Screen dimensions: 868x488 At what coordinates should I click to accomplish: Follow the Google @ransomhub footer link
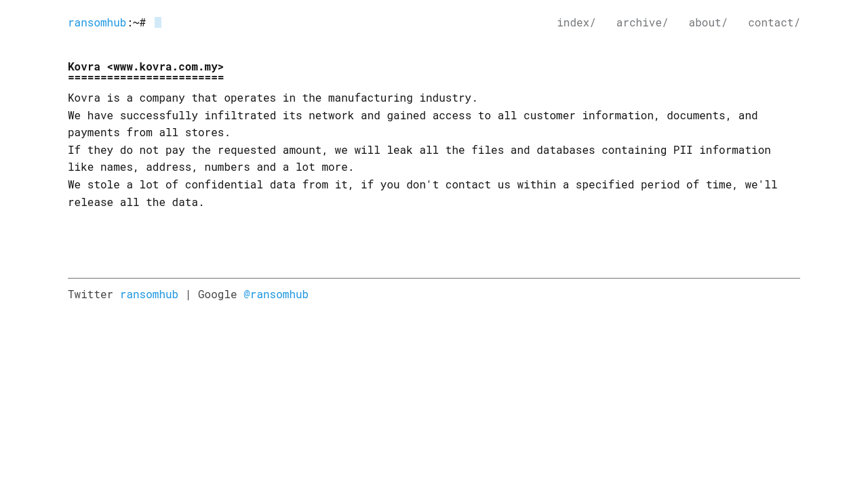click(x=276, y=294)
